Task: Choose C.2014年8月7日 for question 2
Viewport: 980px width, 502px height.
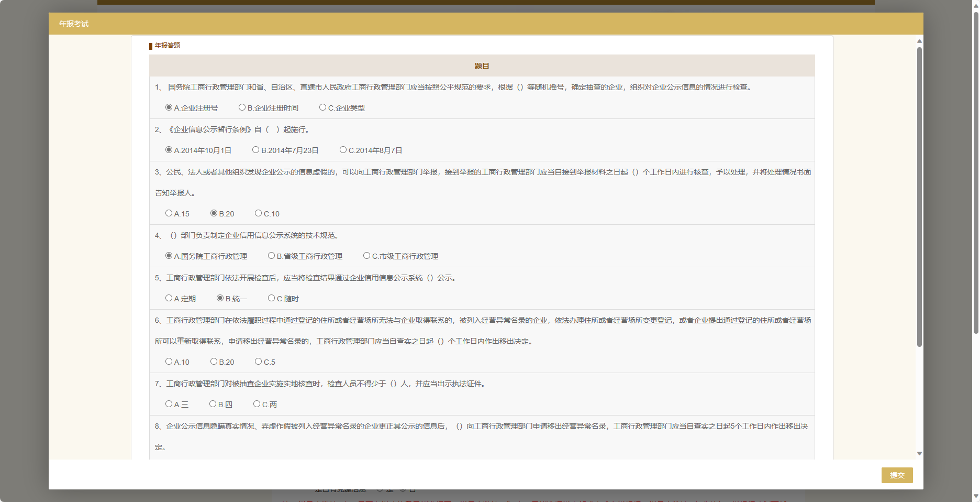Action: click(x=343, y=150)
